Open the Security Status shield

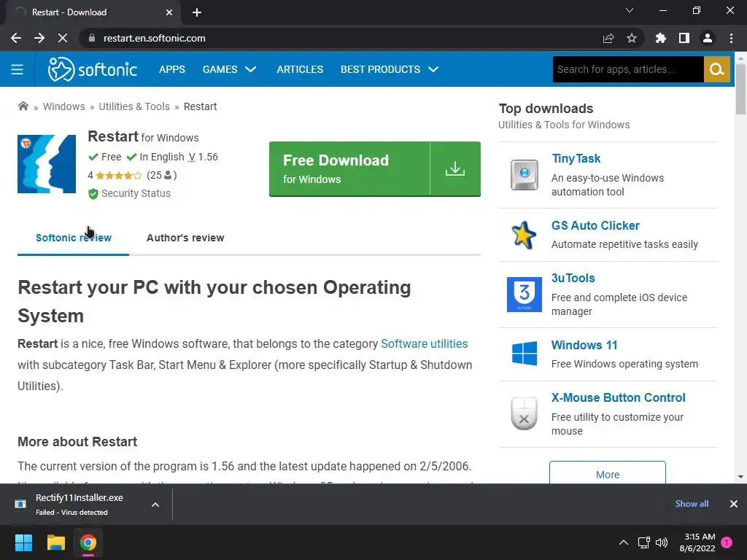tap(93, 194)
